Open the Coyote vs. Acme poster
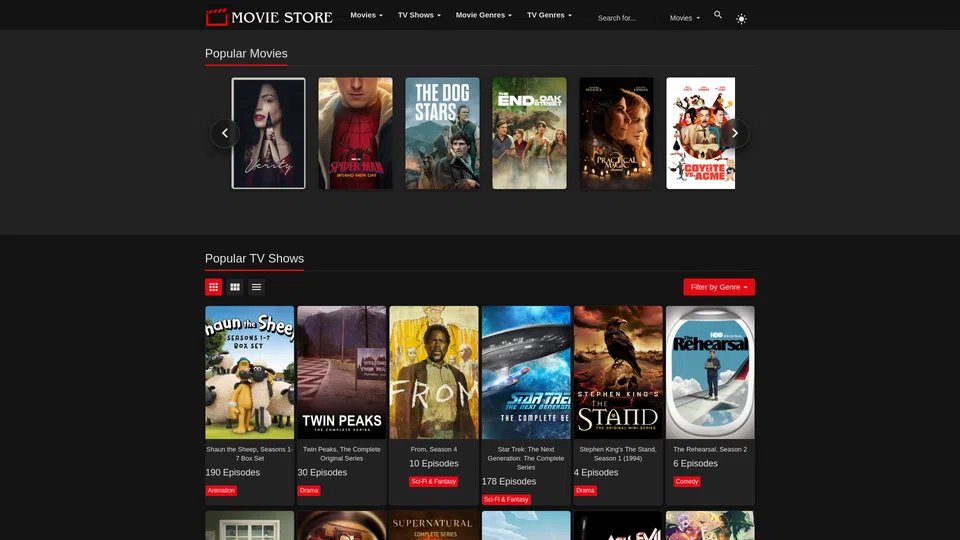 click(x=700, y=133)
